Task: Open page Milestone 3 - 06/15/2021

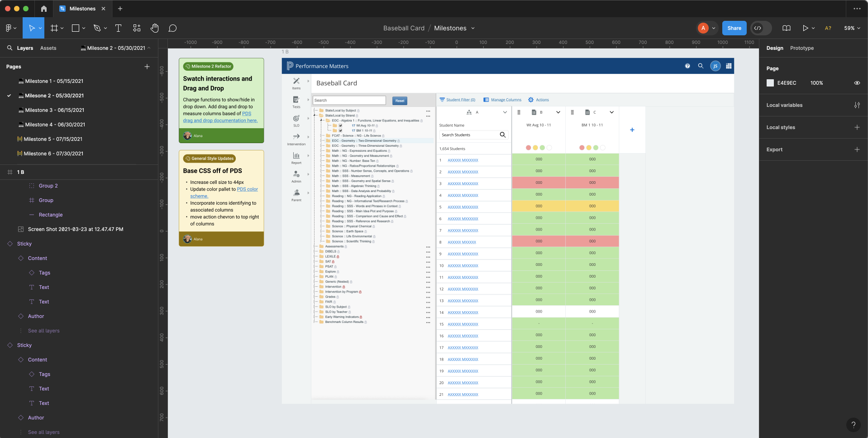Action: tap(54, 110)
